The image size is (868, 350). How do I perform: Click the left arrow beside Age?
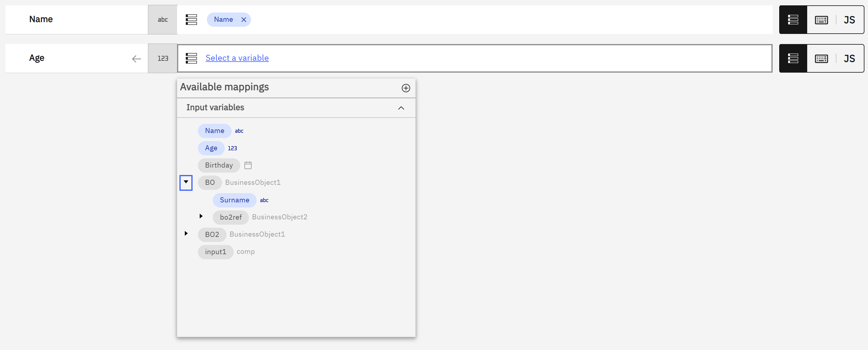(136, 59)
